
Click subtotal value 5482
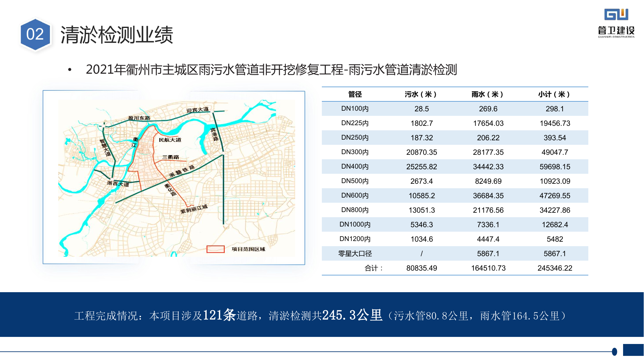pyautogui.click(x=555, y=239)
